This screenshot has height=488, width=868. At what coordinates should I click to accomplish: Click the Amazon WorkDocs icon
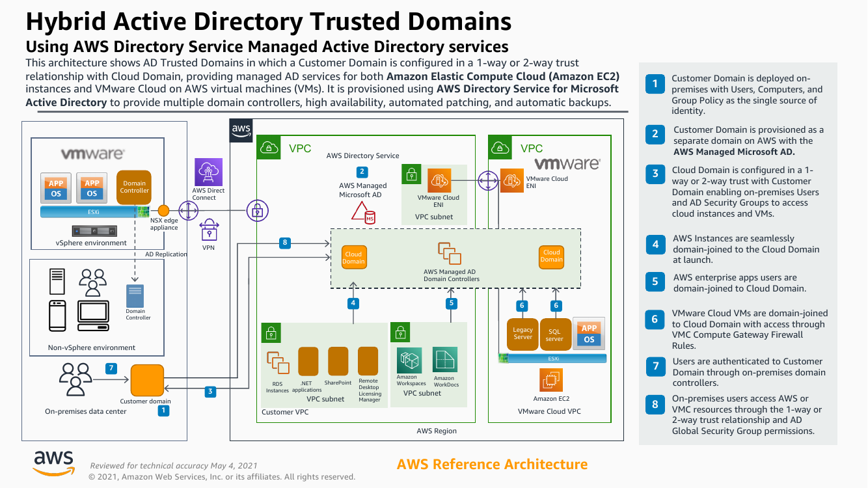pyautogui.click(x=445, y=360)
